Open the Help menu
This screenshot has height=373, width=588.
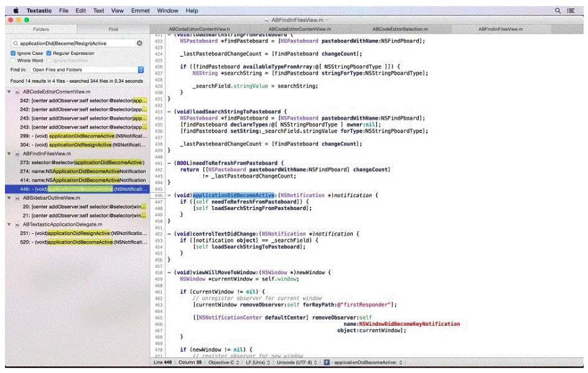[x=192, y=11]
